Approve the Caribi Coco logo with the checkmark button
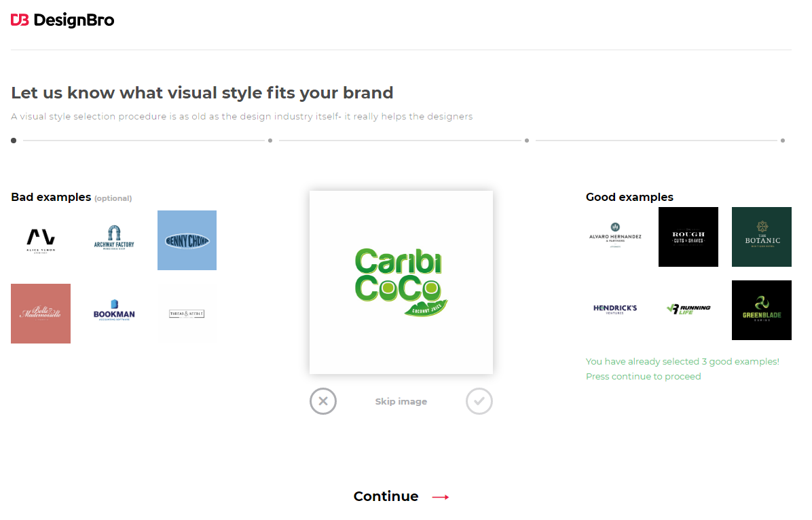Screen dimensions: 812x520 click(479, 401)
